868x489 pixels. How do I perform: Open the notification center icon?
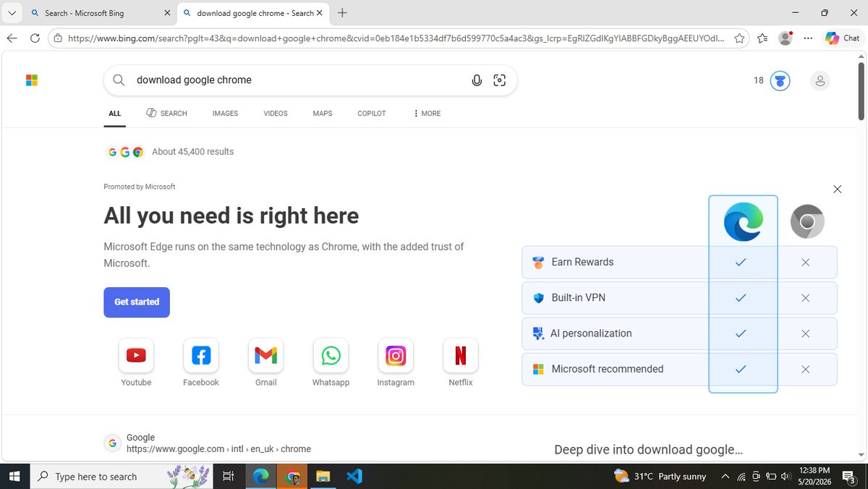click(849, 477)
